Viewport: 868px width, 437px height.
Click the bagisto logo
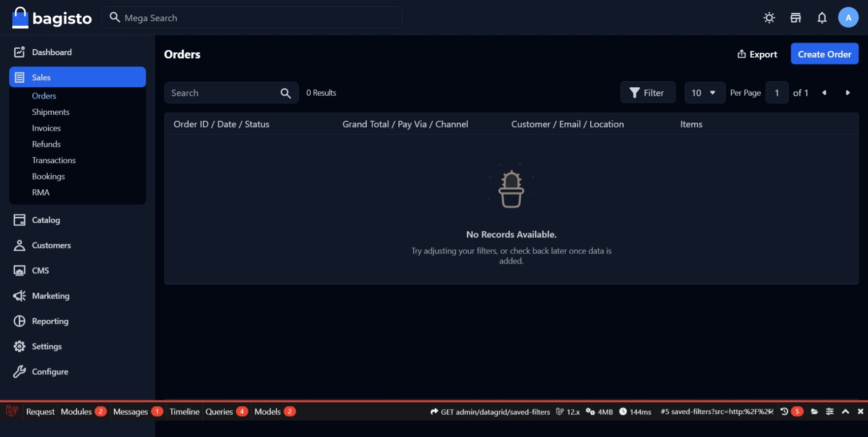(52, 18)
